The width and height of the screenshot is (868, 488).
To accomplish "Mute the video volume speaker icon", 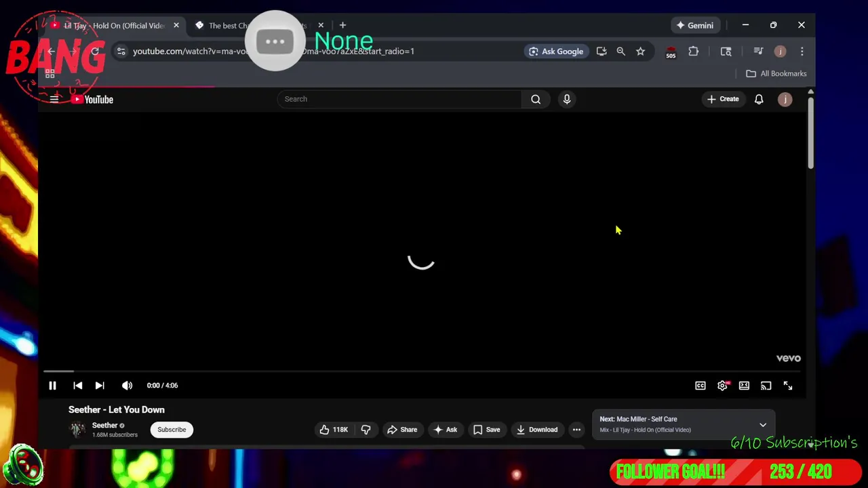I will pyautogui.click(x=127, y=386).
